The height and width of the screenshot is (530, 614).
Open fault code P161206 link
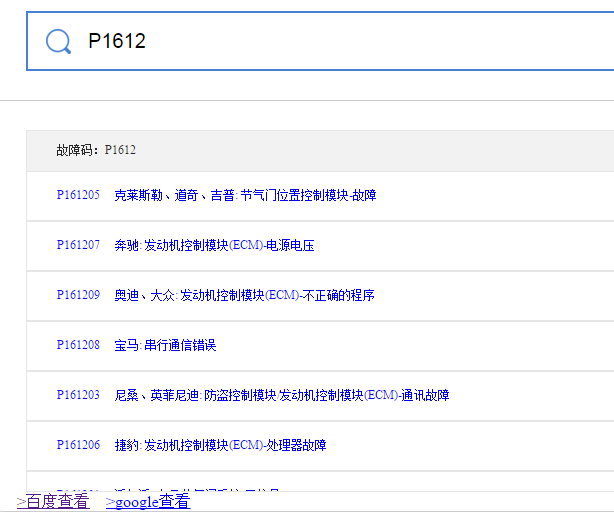(78, 445)
